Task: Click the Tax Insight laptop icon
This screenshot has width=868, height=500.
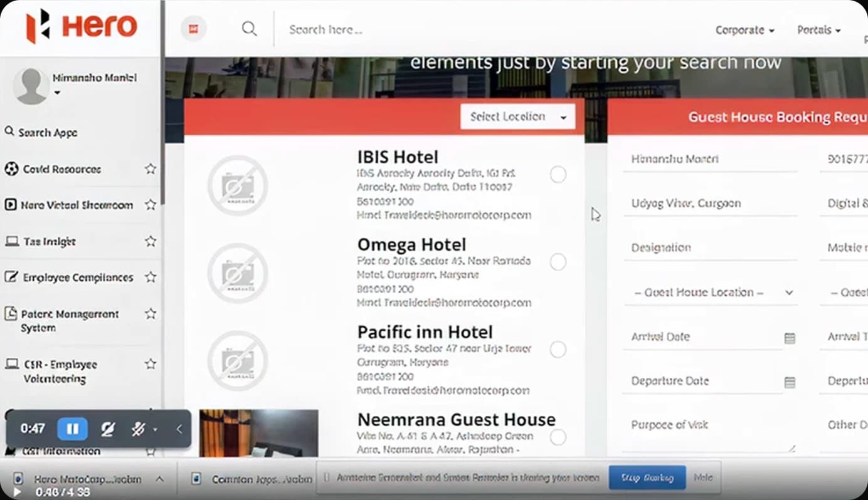Action: point(11,241)
